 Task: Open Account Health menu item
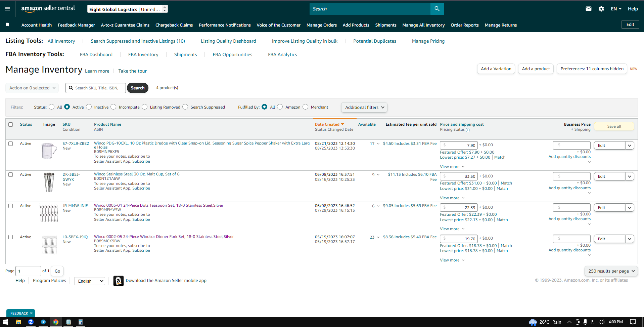coord(37,25)
